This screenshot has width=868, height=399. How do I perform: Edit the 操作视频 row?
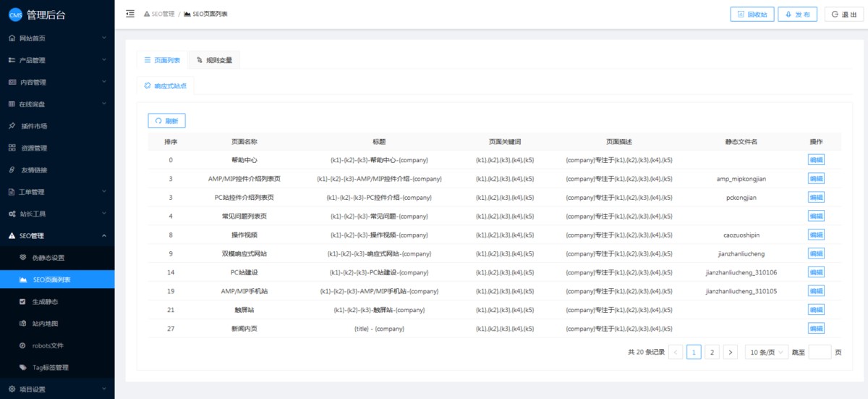click(816, 235)
